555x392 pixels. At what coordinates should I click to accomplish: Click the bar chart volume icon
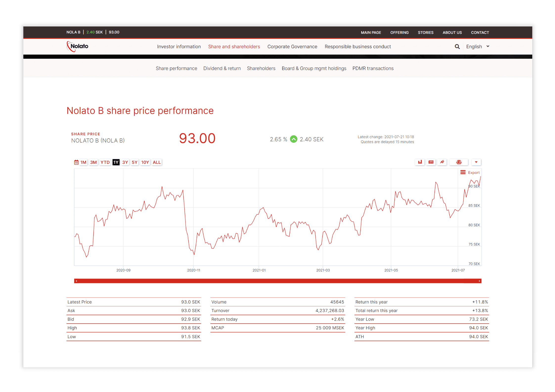click(420, 162)
